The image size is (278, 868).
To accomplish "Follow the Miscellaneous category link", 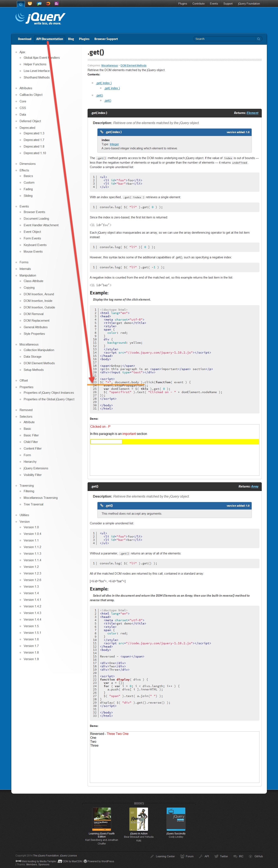I will pos(109,66).
